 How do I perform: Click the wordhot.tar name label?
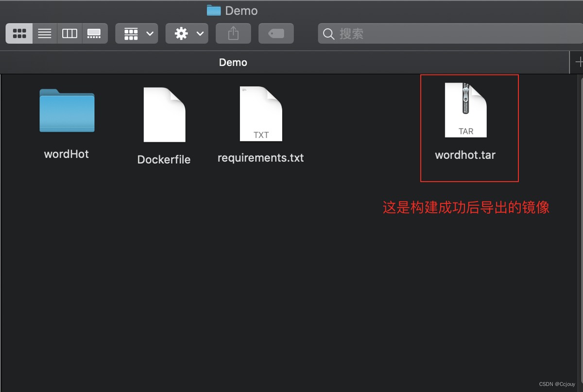tap(465, 155)
